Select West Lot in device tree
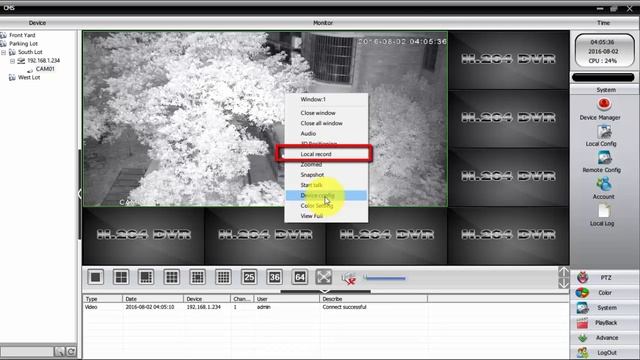Viewport: 640px width, 360px height. [29, 78]
